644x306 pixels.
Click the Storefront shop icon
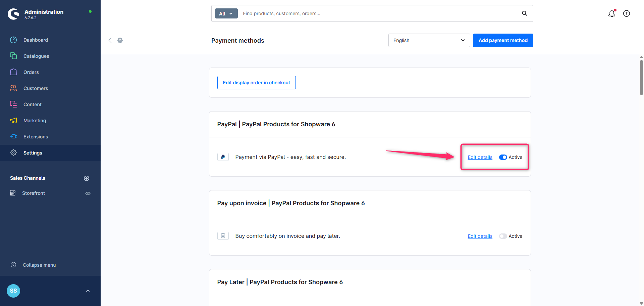(13, 193)
